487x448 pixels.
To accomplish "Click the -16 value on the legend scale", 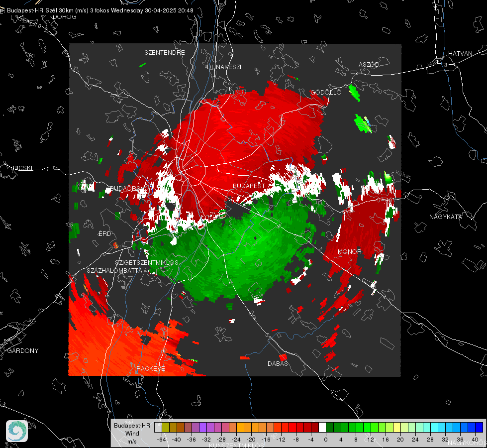I will pyautogui.click(x=266, y=440).
